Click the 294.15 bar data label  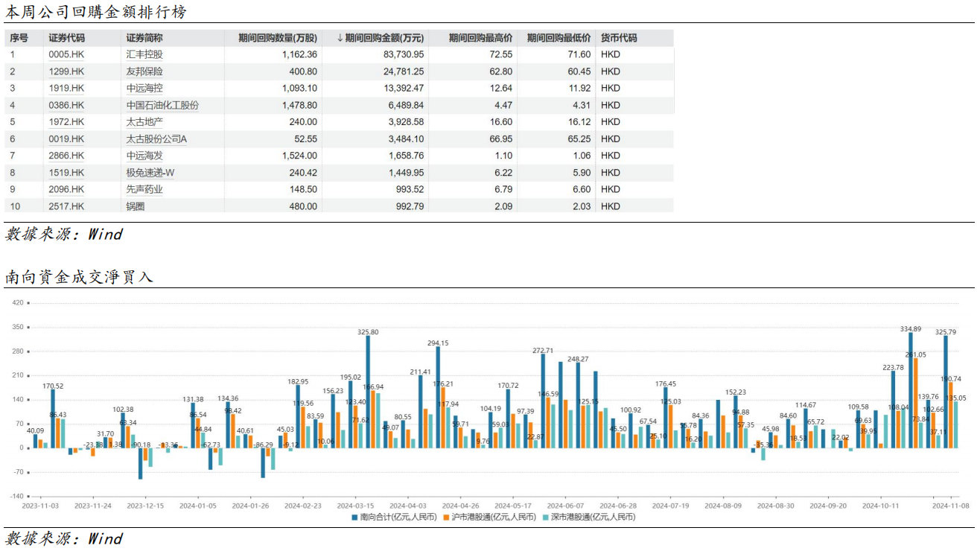438,343
